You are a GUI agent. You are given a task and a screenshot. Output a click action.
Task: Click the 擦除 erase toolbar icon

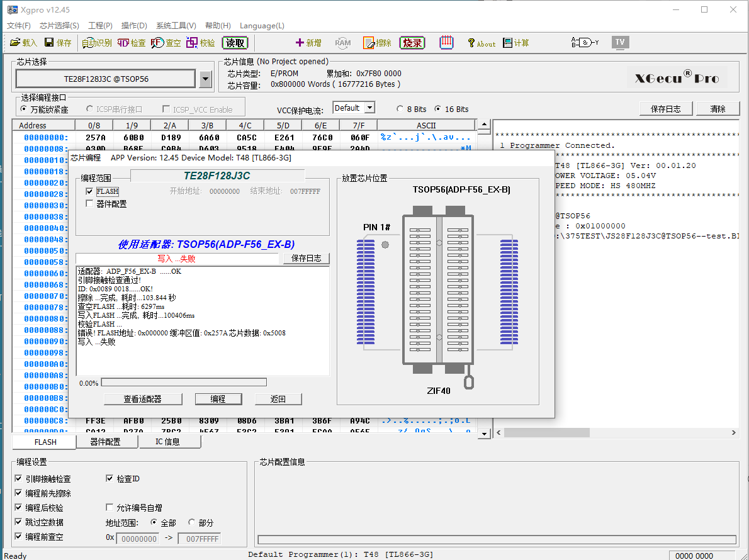tap(377, 43)
